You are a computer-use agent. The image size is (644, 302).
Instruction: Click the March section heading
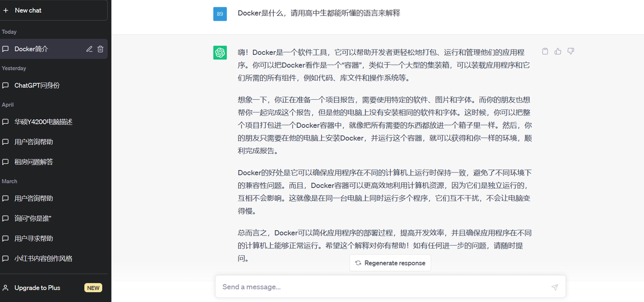(x=10, y=181)
